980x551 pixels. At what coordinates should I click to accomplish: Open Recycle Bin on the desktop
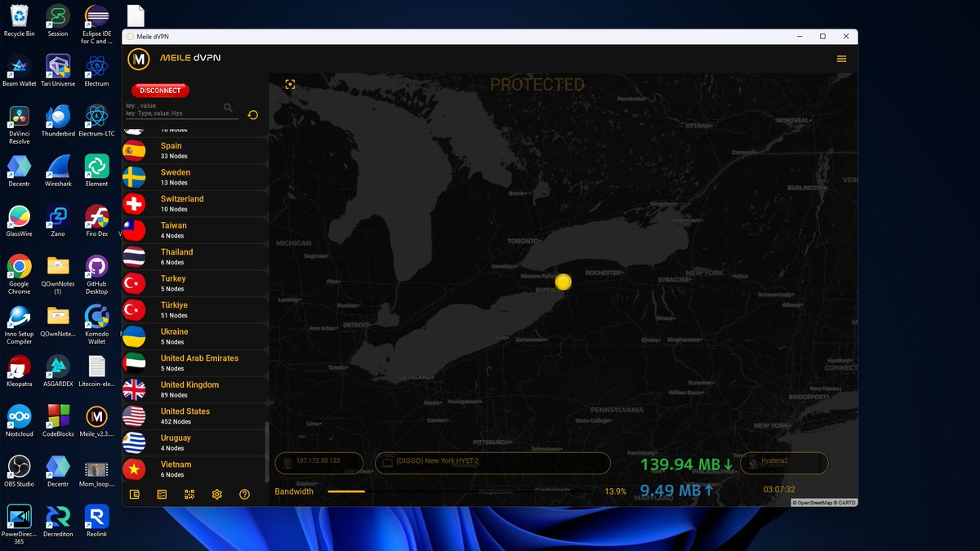coord(19,20)
